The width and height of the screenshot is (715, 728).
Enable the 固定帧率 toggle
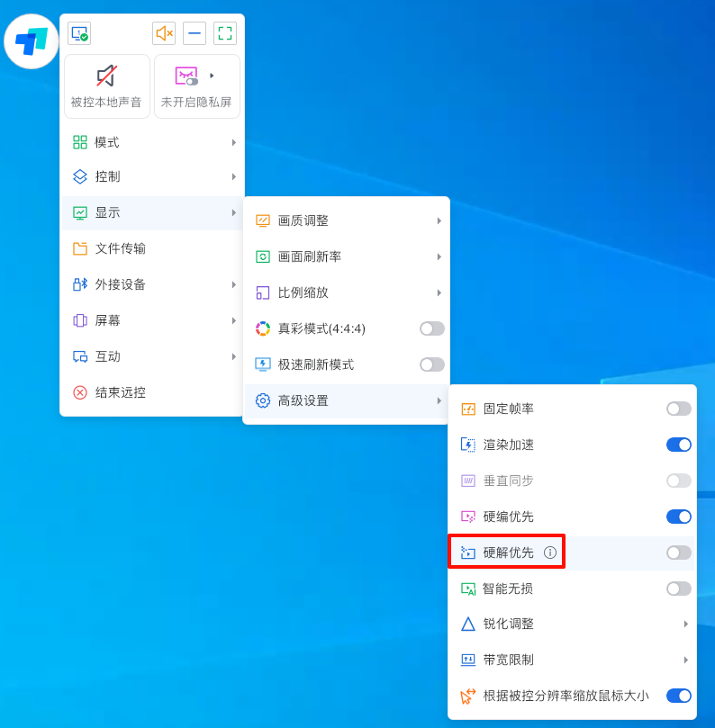tap(678, 409)
